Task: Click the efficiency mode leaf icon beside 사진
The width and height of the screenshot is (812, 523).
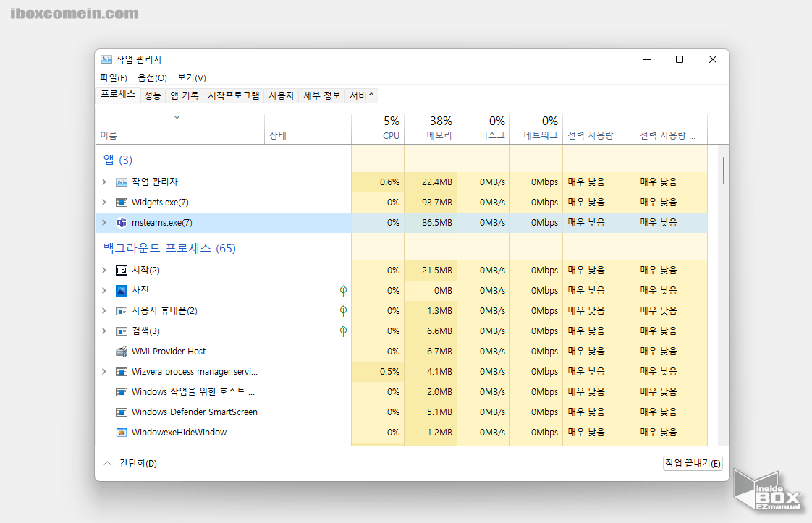Action: [343, 291]
